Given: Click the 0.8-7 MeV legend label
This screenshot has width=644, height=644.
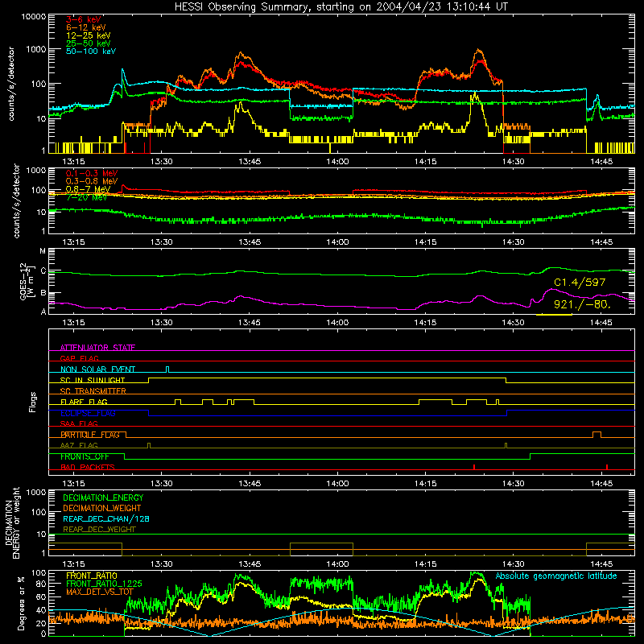Looking at the screenshot, I should pyautogui.click(x=88, y=189).
